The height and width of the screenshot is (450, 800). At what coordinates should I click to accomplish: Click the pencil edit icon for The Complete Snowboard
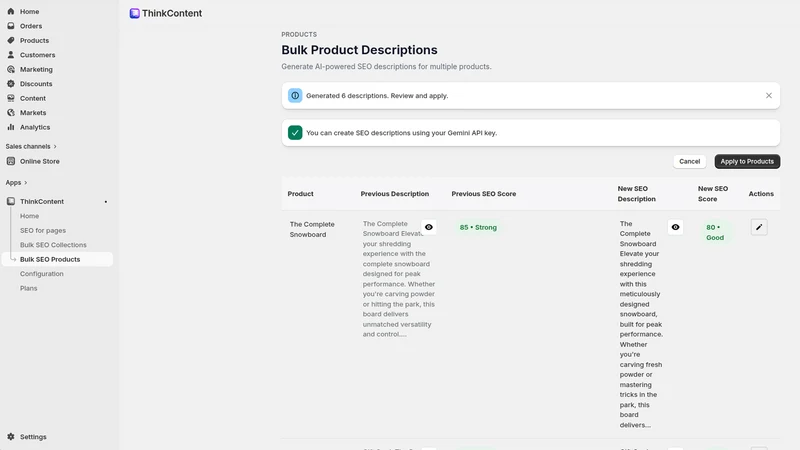[759, 227]
